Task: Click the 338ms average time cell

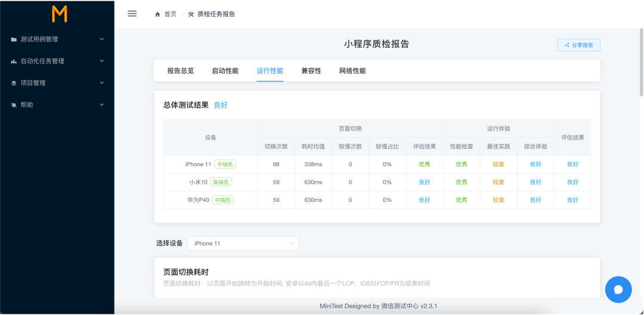Action: [x=313, y=164]
